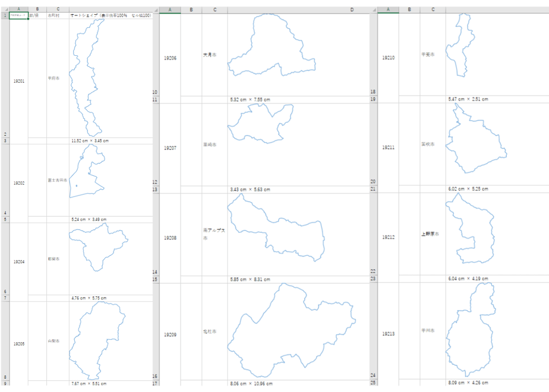Select all cells via right sheet corner triangle
Screen dimensions: 549x392
click(x=374, y=10)
